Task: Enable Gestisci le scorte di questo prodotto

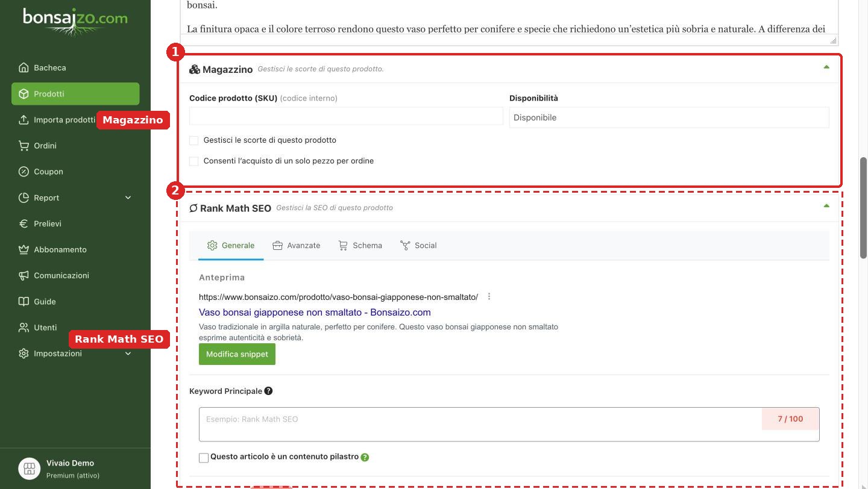Action: 193,140
